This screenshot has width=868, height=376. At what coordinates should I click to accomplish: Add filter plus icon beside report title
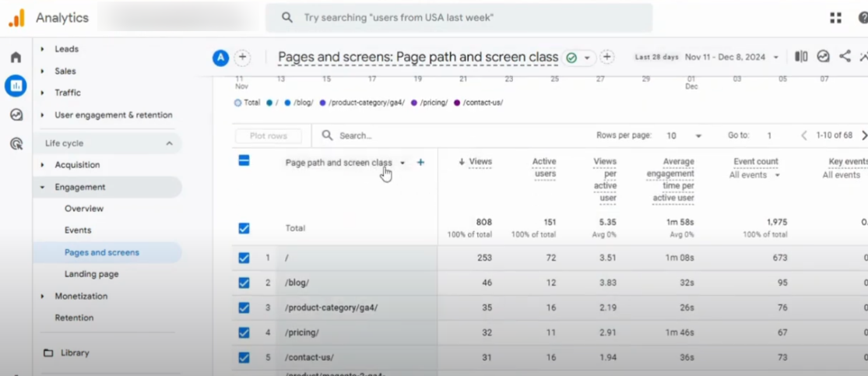607,57
